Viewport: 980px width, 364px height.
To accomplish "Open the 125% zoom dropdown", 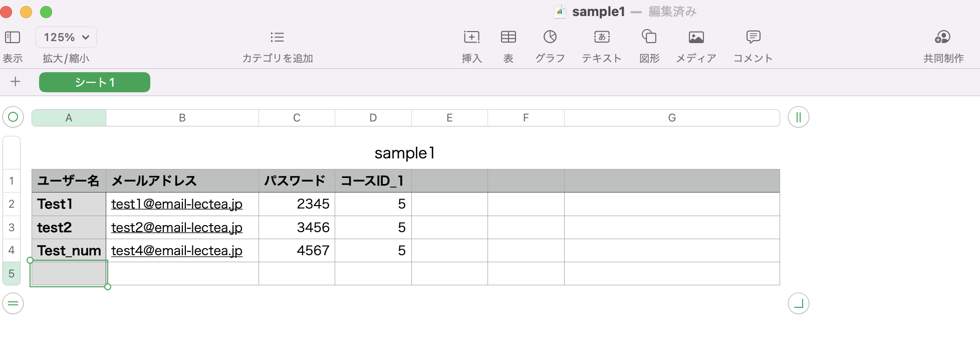I will (x=66, y=37).
